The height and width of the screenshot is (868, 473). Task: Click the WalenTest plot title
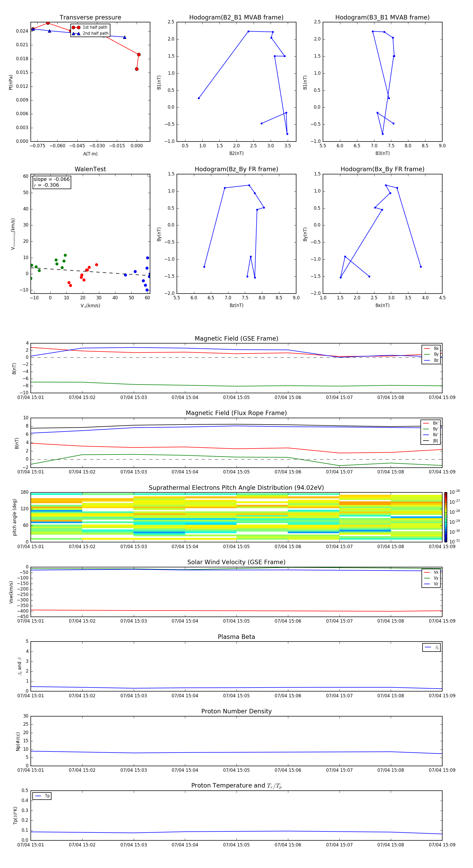[x=90, y=169]
